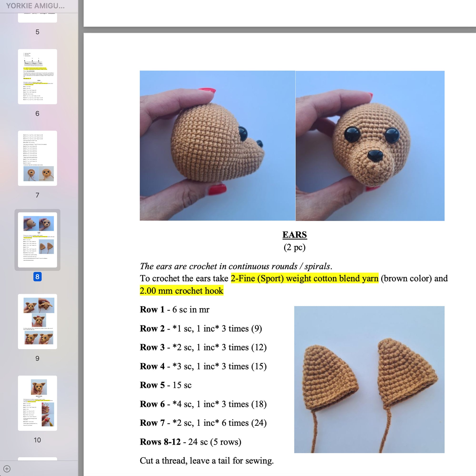Click the EARS heading in the document
This screenshot has height=476, width=476.
[294, 235]
